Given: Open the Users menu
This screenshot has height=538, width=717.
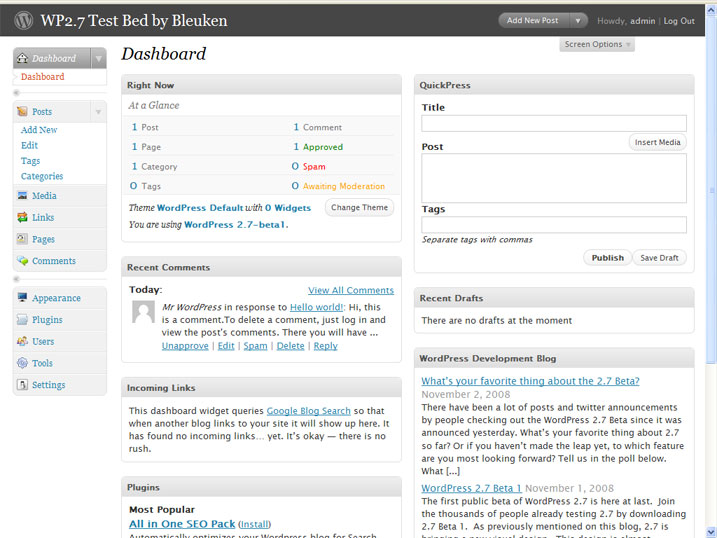Looking at the screenshot, I should pos(43,341).
